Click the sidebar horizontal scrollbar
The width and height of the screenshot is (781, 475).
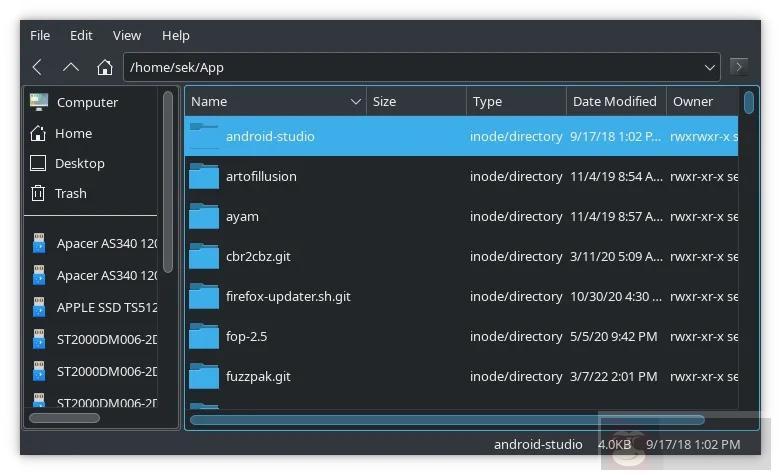(64, 418)
